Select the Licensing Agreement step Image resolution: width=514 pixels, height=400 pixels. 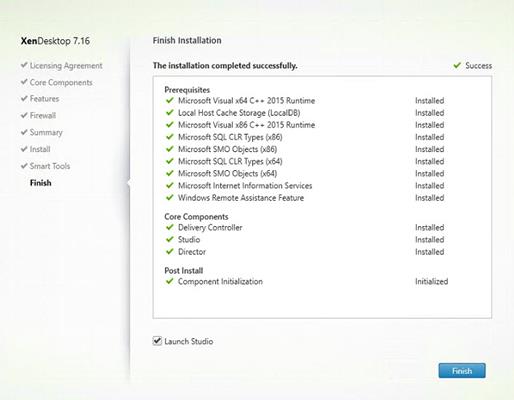pyautogui.click(x=66, y=65)
